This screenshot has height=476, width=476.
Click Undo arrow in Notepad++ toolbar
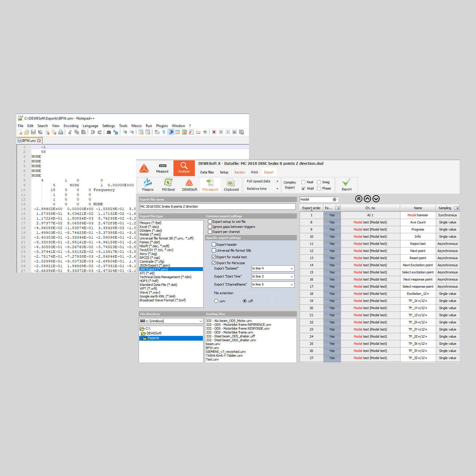[93, 132]
